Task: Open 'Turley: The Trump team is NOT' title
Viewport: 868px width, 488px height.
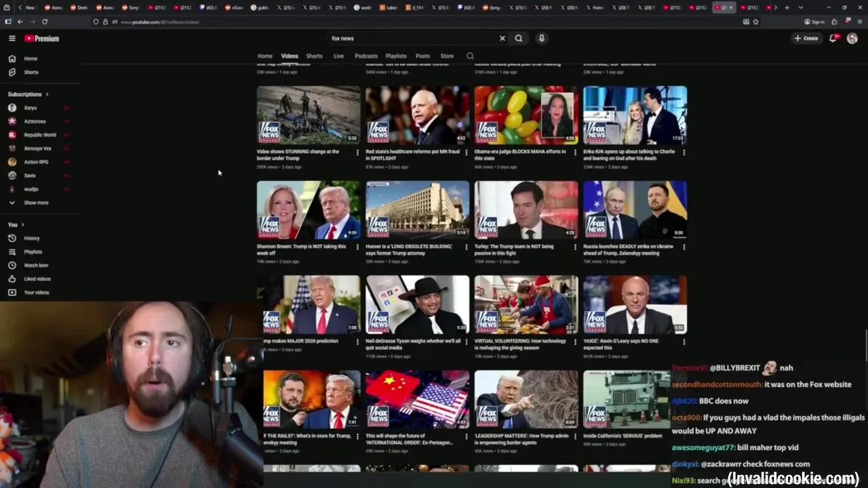Action: [514, 249]
